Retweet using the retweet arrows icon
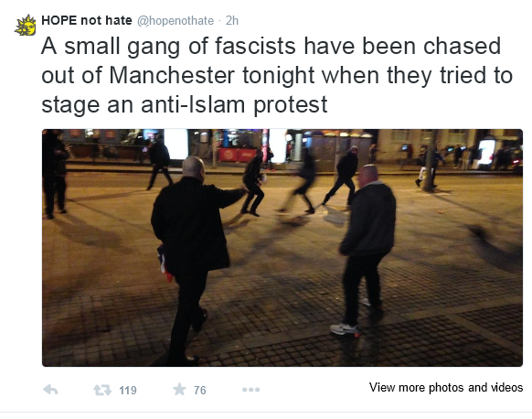Image resolution: width=532 pixels, height=419 pixels. tap(102, 390)
